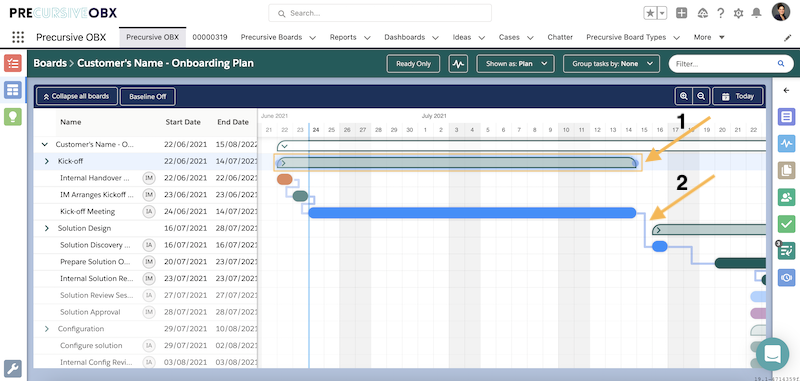
Task: Zoom out on the Gantt timeline
Action: coord(701,96)
